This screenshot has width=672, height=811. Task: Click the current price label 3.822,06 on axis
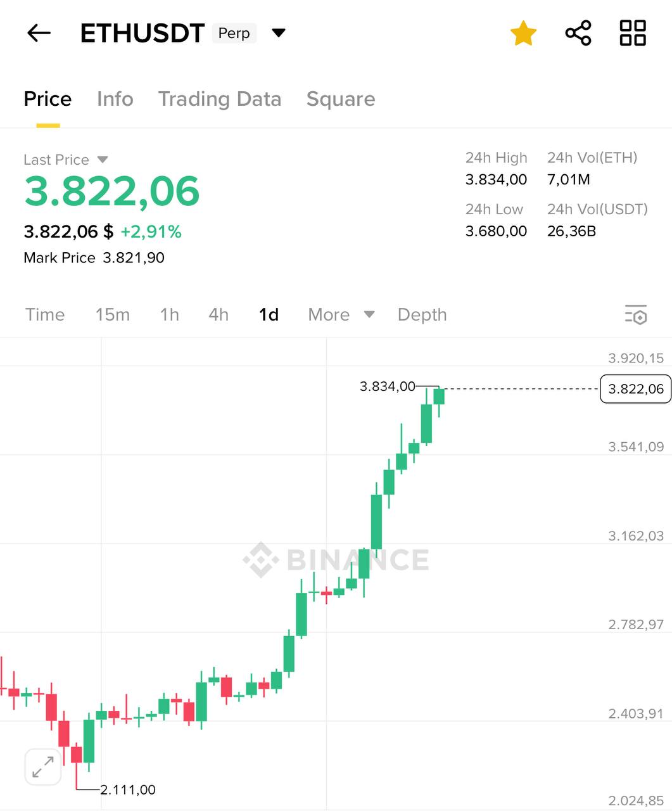click(x=635, y=389)
